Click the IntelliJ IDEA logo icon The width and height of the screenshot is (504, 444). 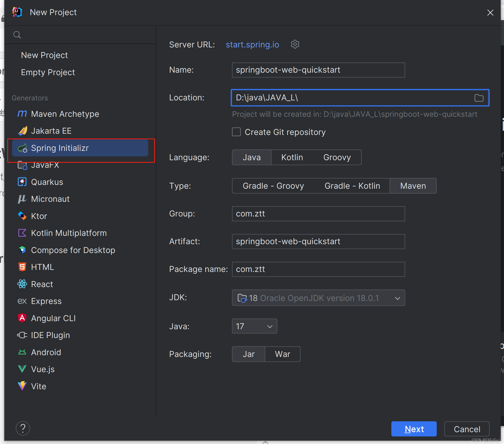pyautogui.click(x=17, y=12)
